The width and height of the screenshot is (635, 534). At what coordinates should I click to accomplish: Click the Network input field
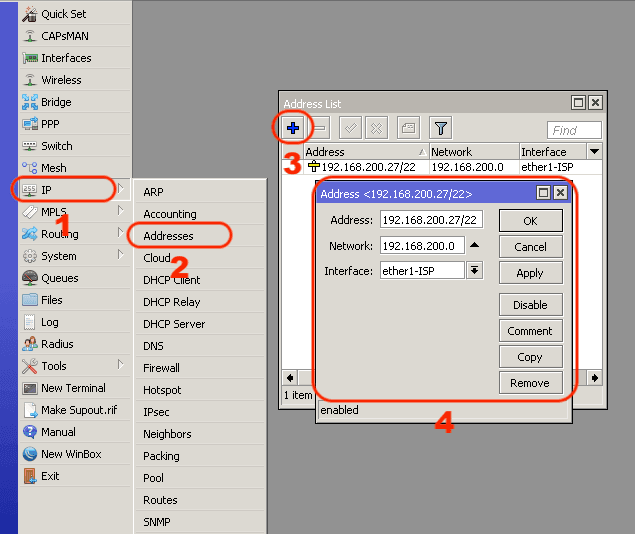point(422,245)
